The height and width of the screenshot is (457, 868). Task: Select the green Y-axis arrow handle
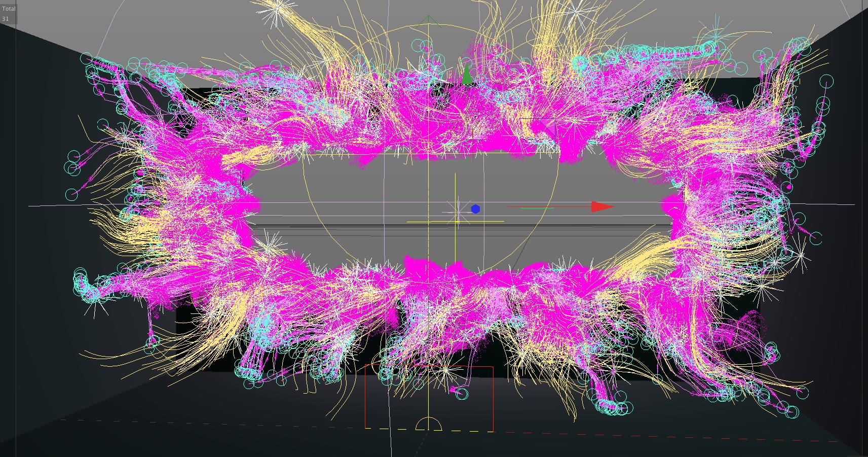(467, 74)
